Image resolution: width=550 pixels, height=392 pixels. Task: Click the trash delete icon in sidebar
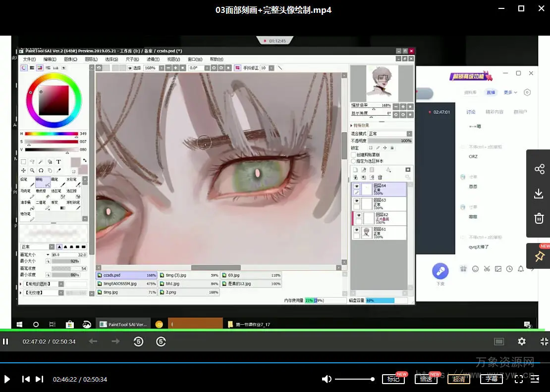(539, 218)
